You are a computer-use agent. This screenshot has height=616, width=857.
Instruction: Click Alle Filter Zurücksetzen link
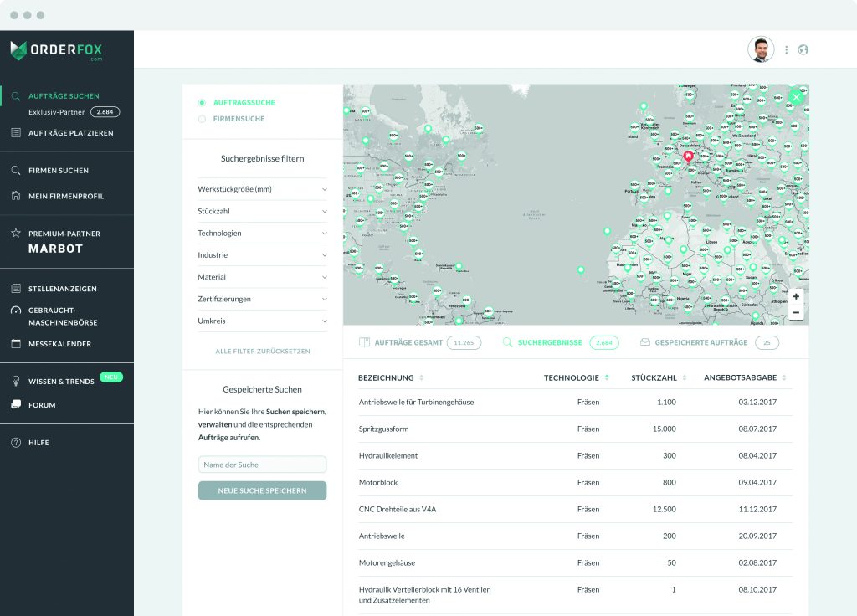click(262, 352)
